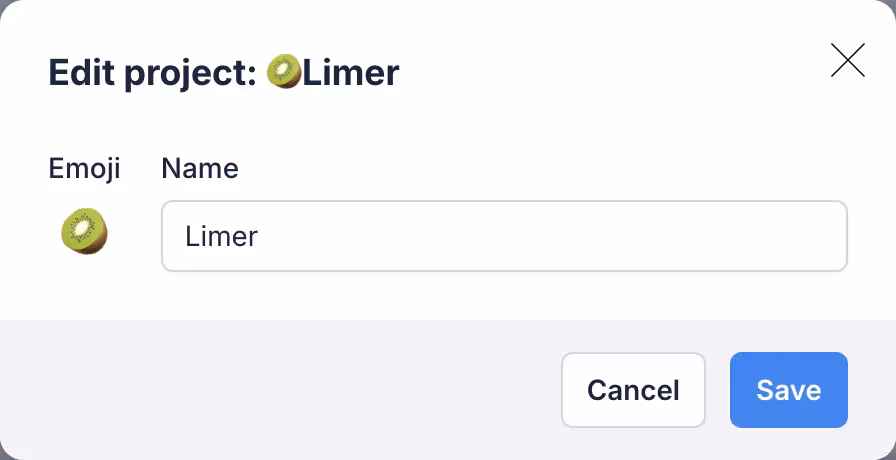Click the kiwi emoji picker button
This screenshot has height=460, width=896.
tap(84, 232)
